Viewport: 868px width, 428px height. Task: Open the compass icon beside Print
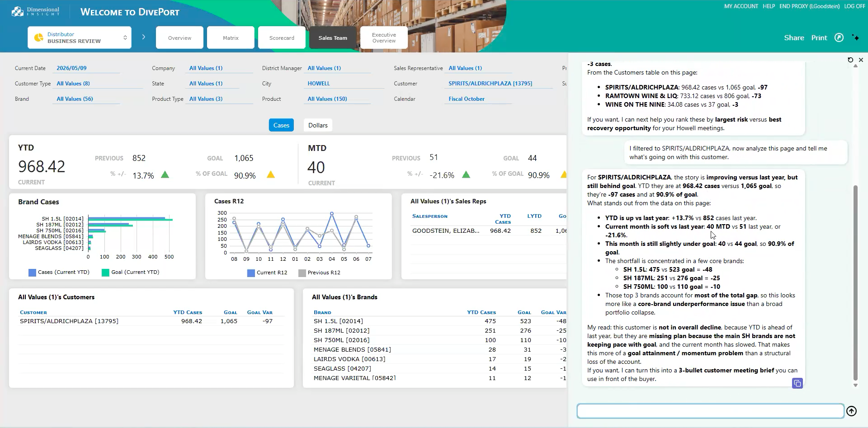click(839, 38)
